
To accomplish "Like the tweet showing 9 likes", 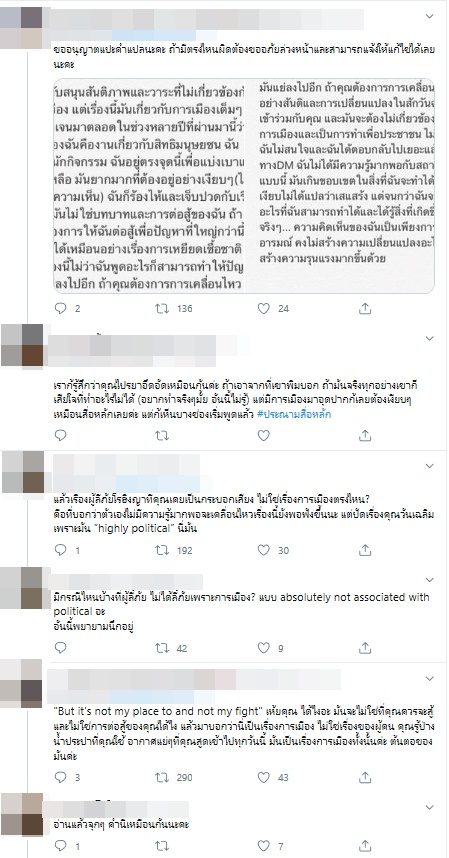I will coord(264,648).
